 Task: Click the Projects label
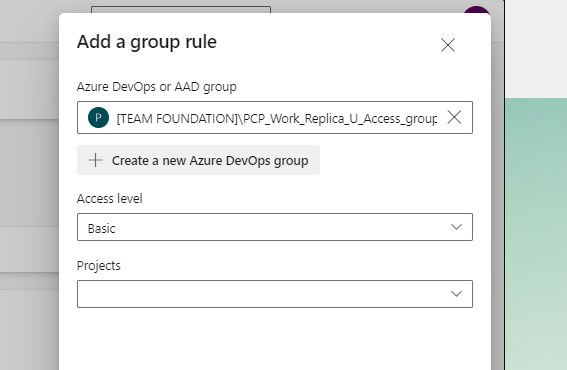pos(99,266)
